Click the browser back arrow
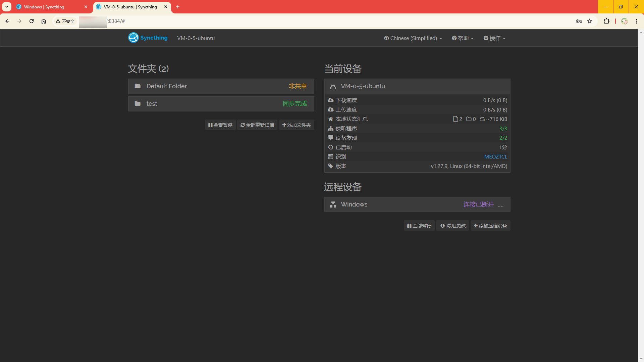This screenshot has height=362, width=644. click(7, 21)
